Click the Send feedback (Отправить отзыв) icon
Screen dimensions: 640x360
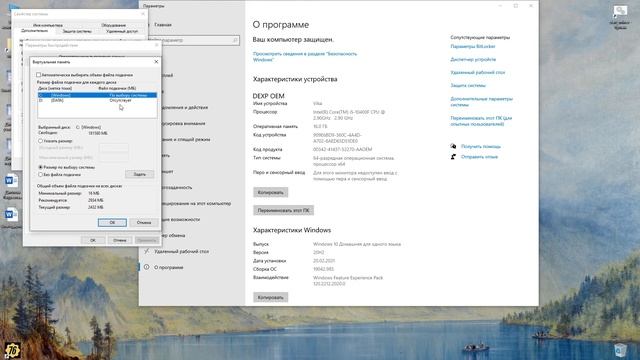pyautogui.click(x=453, y=157)
